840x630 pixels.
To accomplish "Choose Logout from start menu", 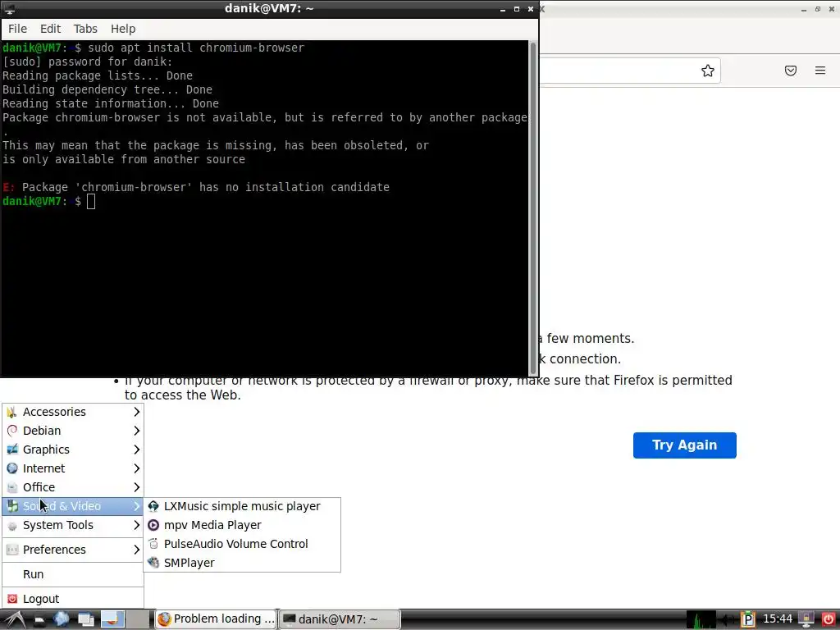I will pos(73,599).
